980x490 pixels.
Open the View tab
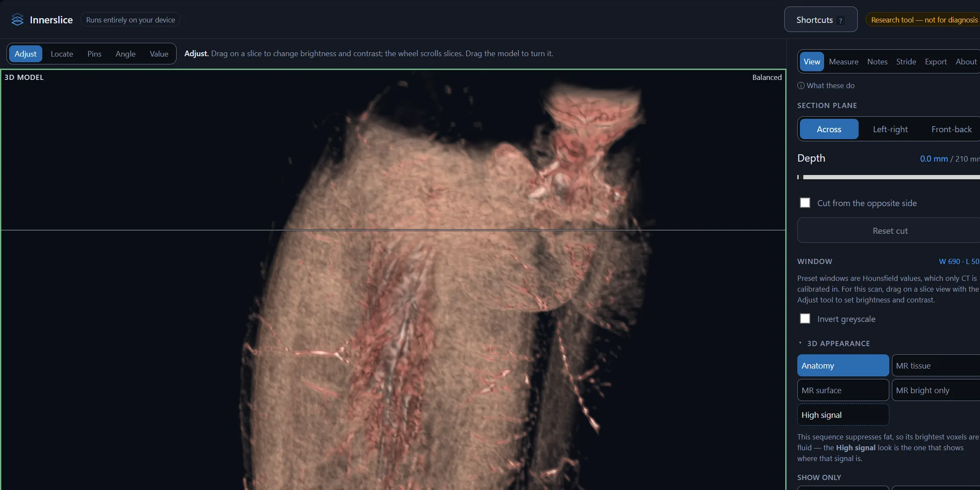[x=812, y=61]
